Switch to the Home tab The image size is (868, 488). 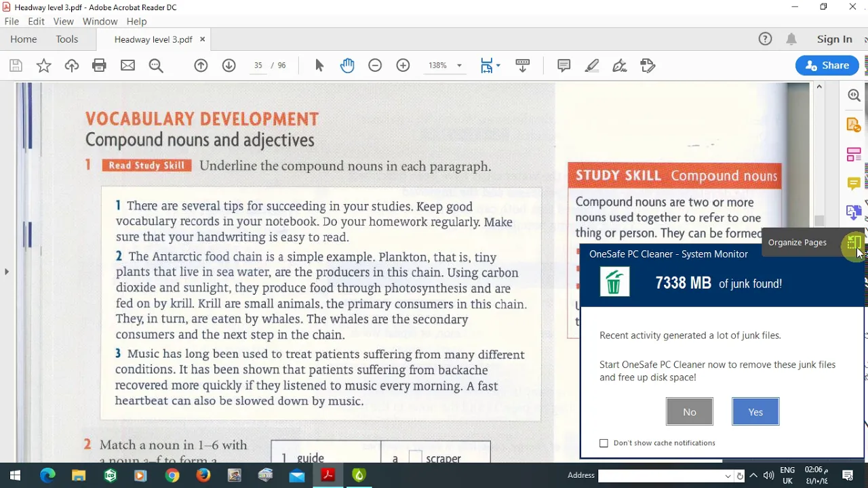click(x=24, y=39)
